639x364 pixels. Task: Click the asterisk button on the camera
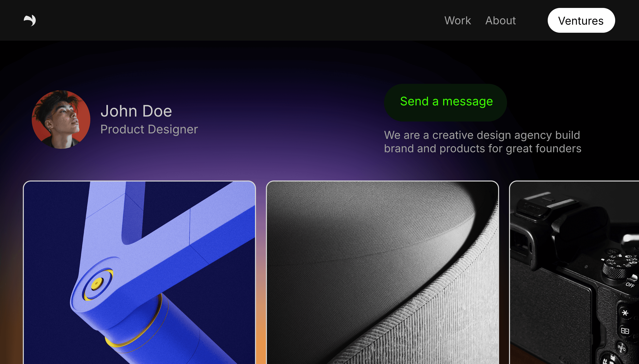pos(625,313)
